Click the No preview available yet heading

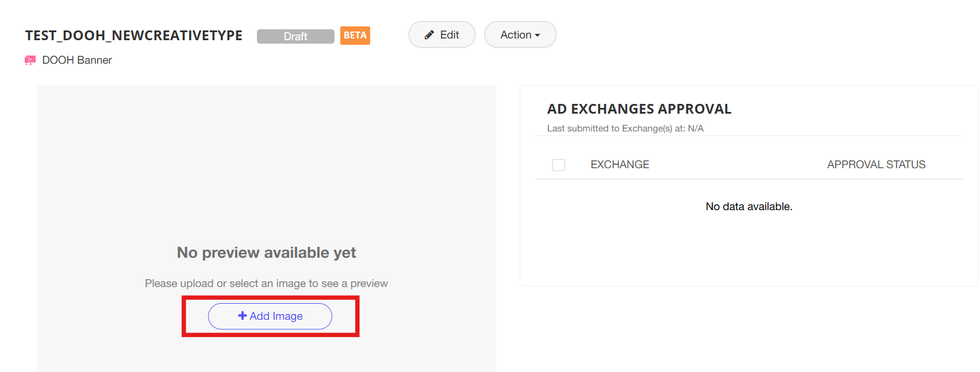266,253
